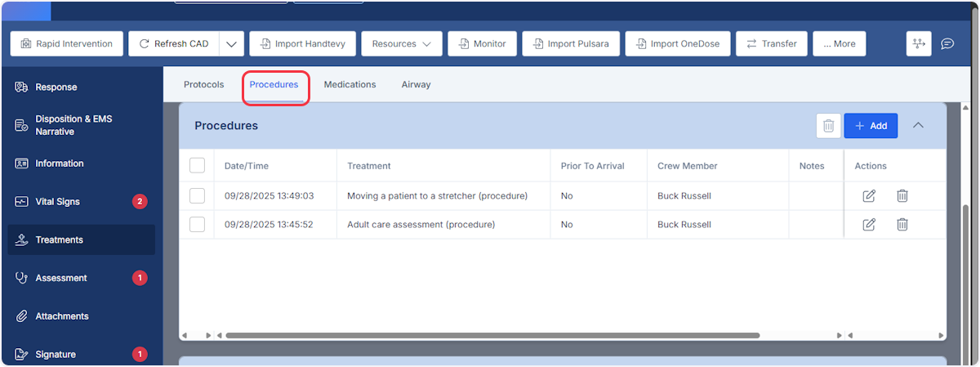Open the Signature section

(82, 355)
